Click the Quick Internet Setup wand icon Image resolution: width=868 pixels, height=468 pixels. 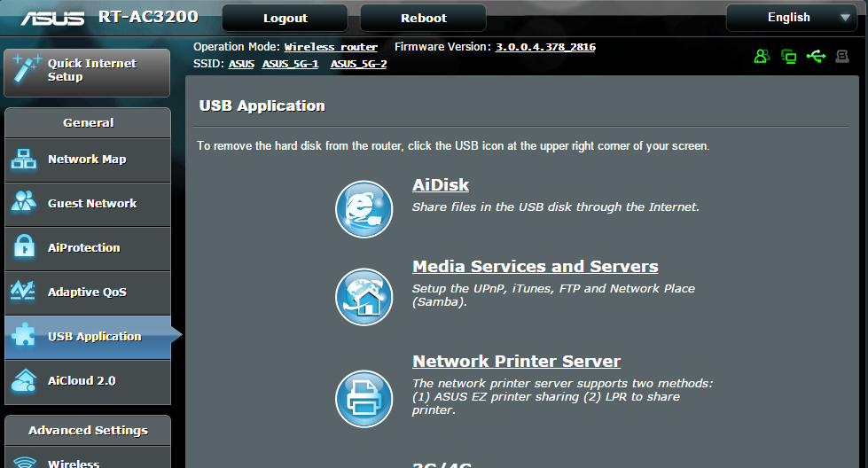[26, 69]
